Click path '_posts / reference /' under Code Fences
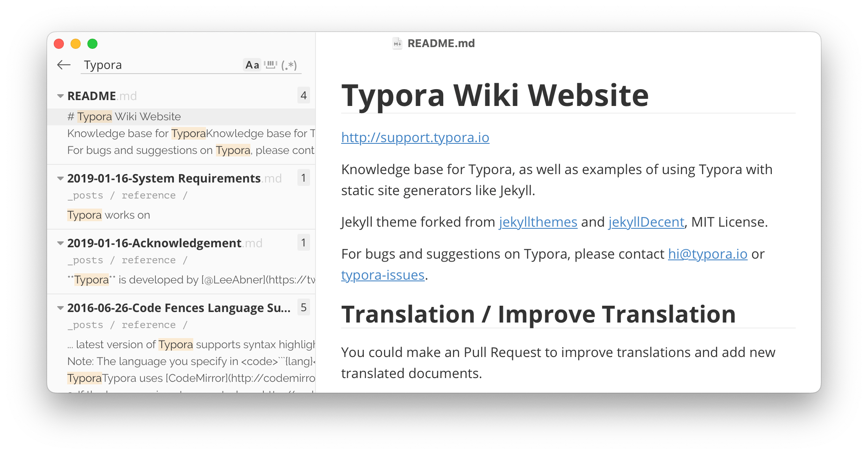The image size is (868, 455). point(127,325)
